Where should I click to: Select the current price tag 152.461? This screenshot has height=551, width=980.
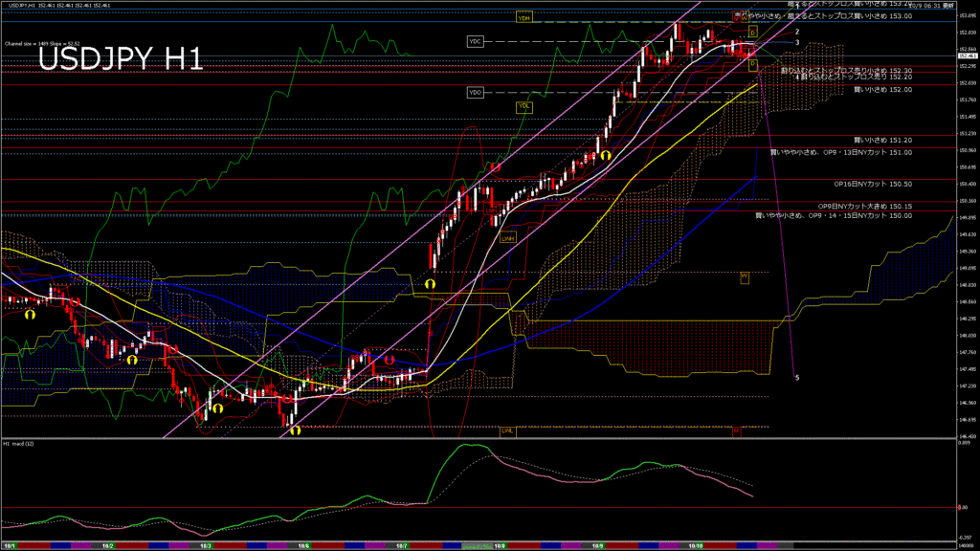click(x=967, y=55)
